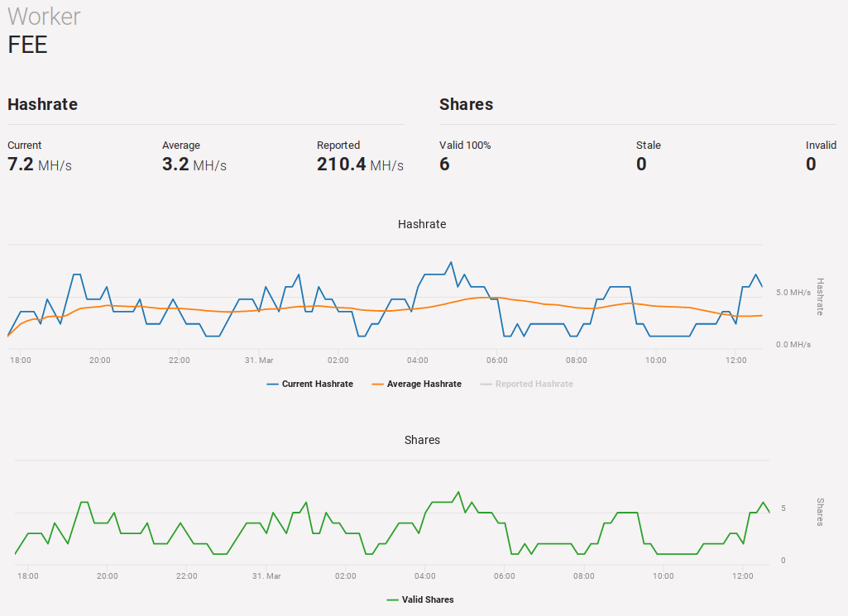
Task: Click the Valid 100% label
Action: (x=465, y=145)
